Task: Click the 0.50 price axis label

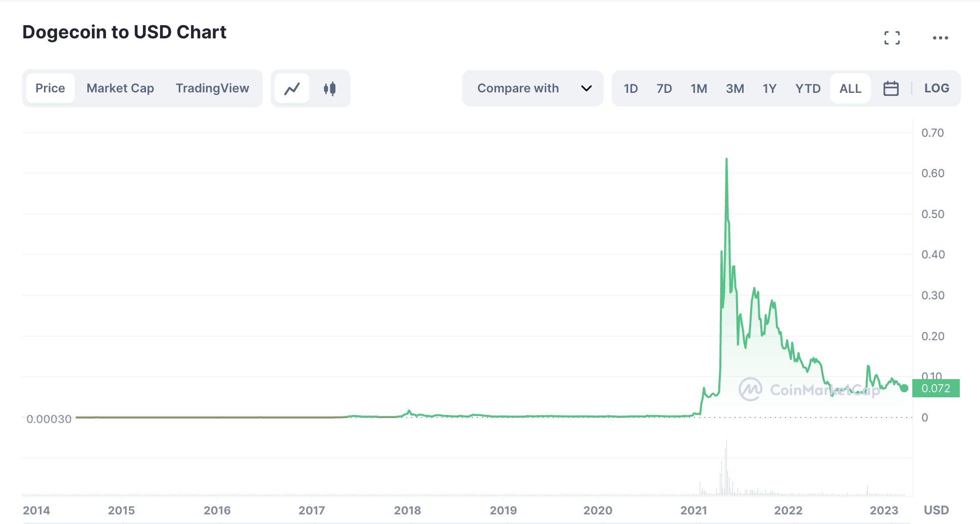Action: (x=933, y=214)
